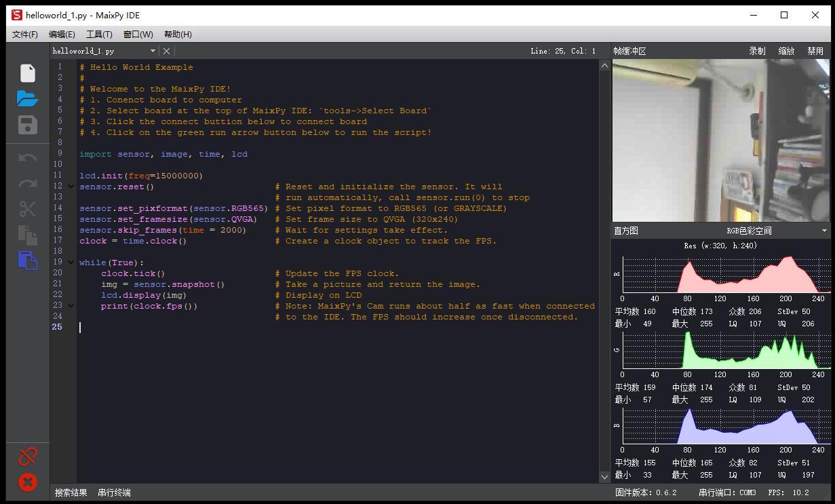
Task: Collapse the fold arrow at line 23
Action: [71, 306]
